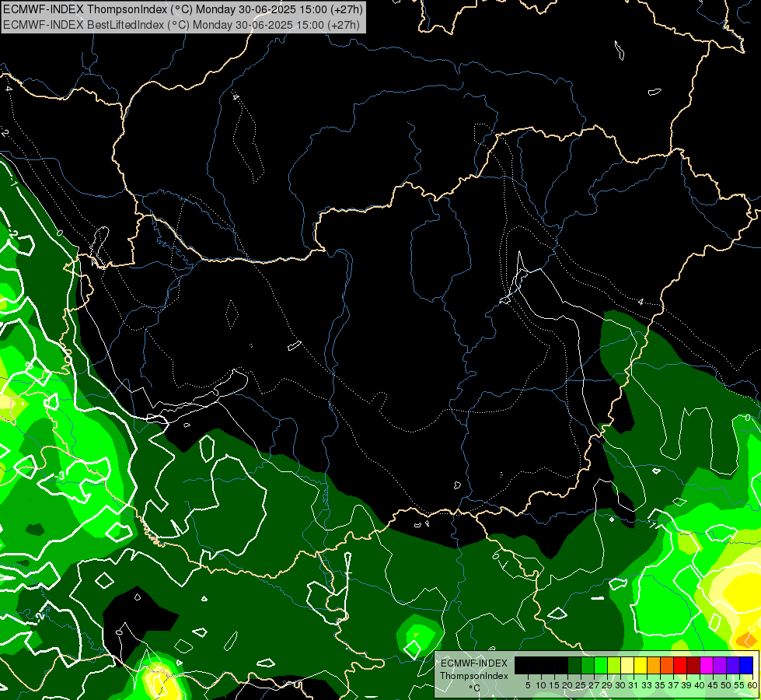
Task: Click the legend °C unit label
Action: point(475,688)
